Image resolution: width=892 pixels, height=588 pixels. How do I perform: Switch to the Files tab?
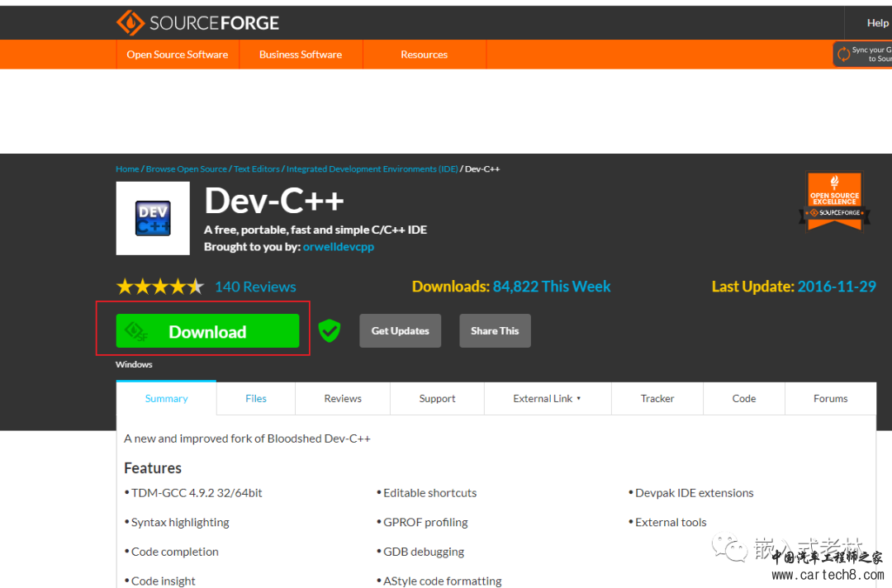click(x=256, y=399)
